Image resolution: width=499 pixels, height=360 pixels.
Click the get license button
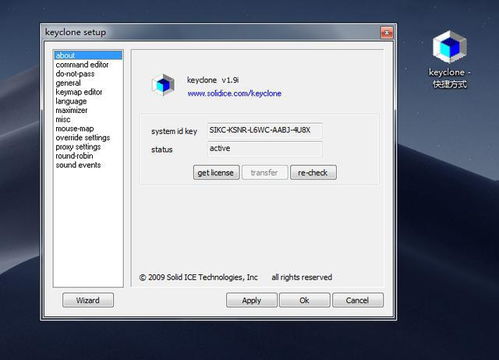(x=216, y=173)
